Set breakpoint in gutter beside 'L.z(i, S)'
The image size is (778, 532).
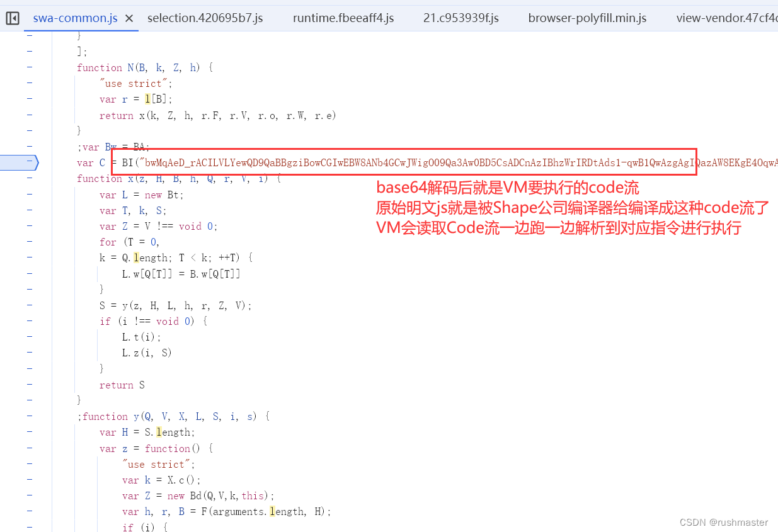point(30,353)
